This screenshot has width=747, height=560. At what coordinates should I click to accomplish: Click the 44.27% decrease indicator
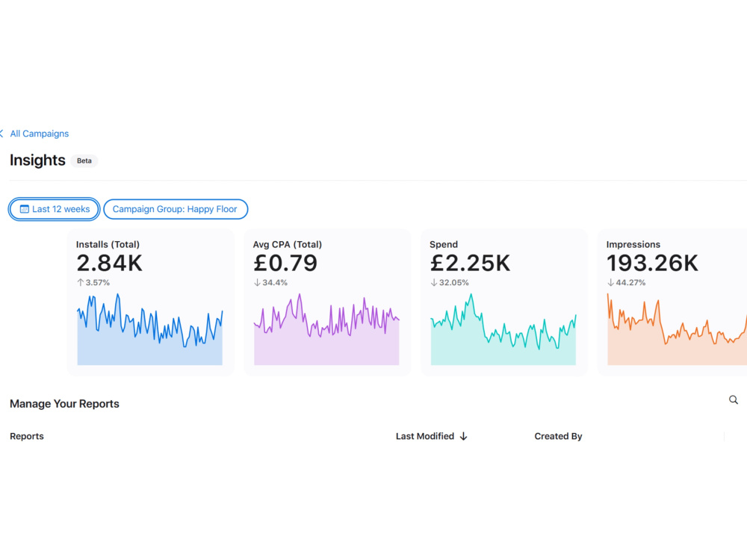627,282
